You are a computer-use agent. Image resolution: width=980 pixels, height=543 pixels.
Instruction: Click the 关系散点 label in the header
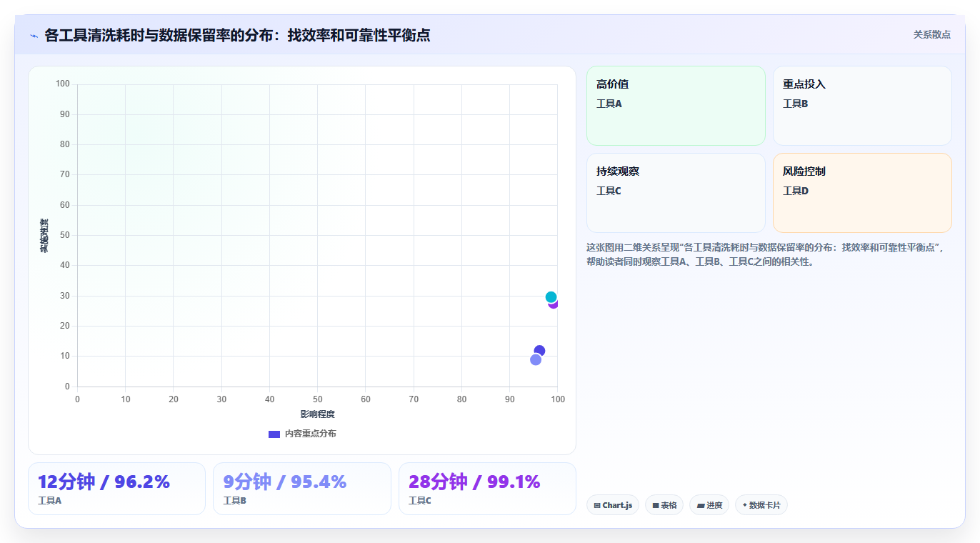(x=931, y=34)
